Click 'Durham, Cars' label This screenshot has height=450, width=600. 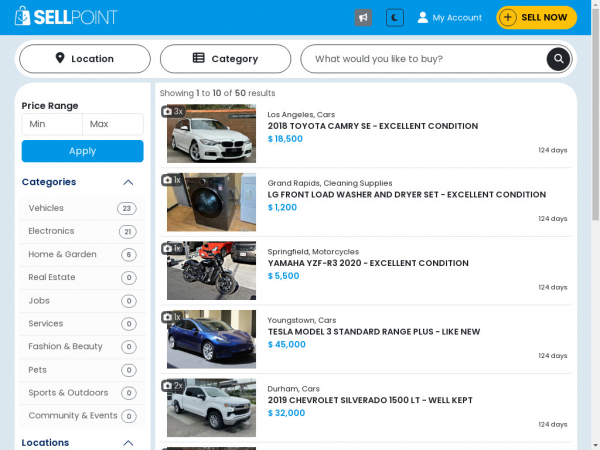coord(293,388)
